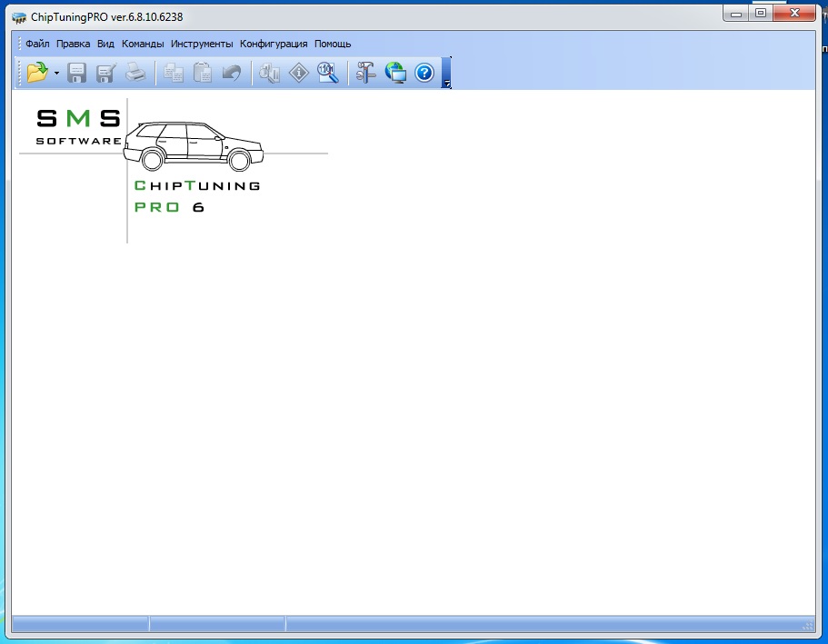The width and height of the screenshot is (828, 644).
Task: Open the Конфигурация menu
Action: (x=274, y=44)
